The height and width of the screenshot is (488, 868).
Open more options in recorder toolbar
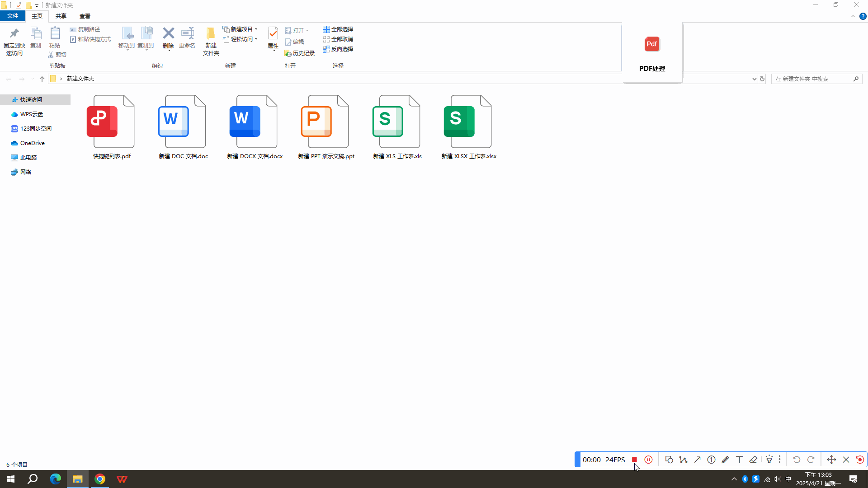[779, 460]
